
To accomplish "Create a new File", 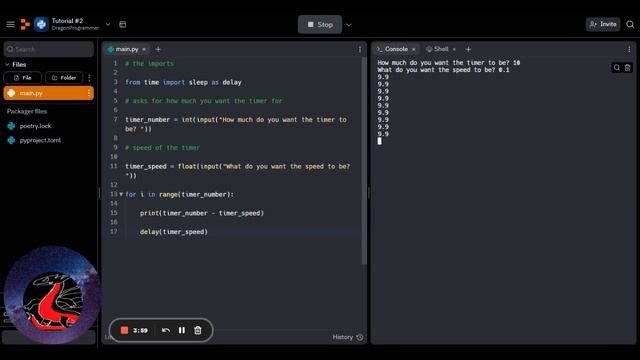I will [x=22, y=78].
